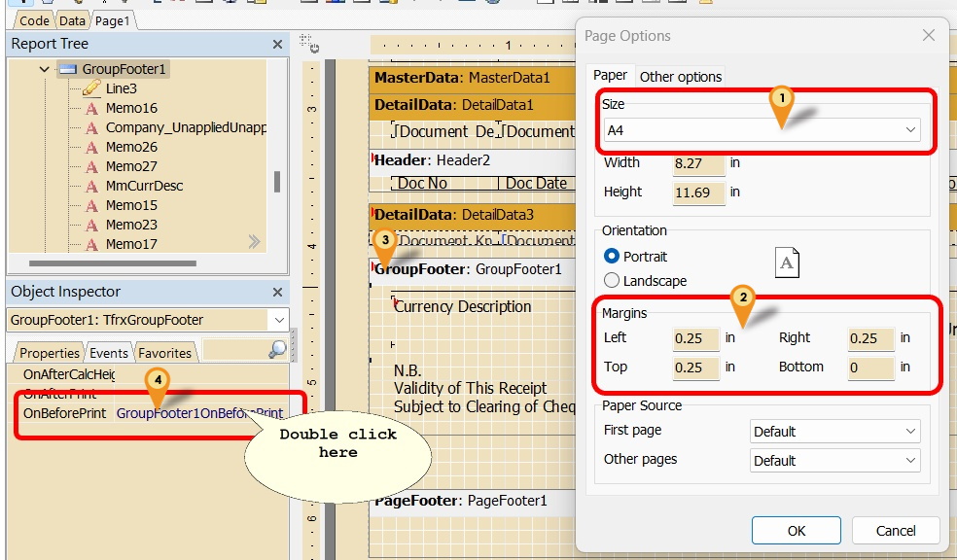Click the portrait page preview icon
Screen dimensions: 957x560
(x=787, y=263)
